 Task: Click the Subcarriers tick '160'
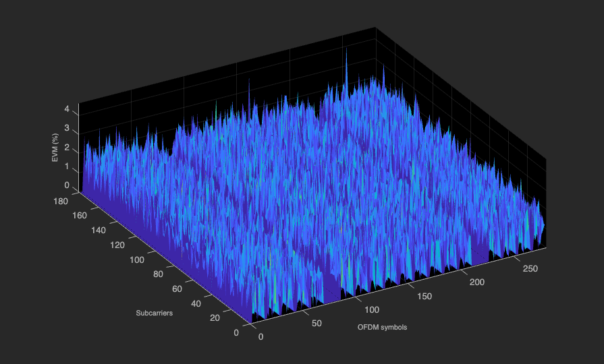click(x=80, y=216)
